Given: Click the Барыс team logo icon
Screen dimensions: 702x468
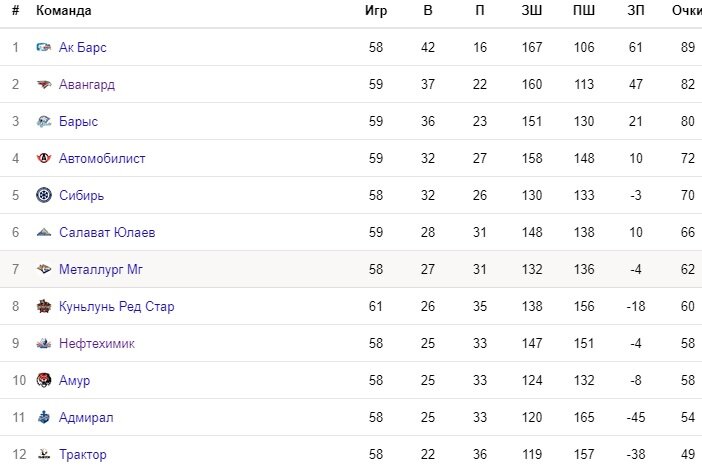Looking at the screenshot, I should tap(43, 121).
